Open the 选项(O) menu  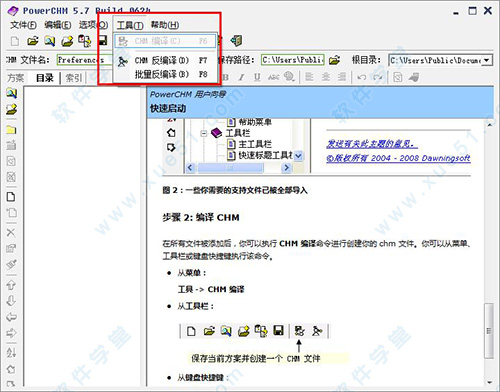point(93,25)
